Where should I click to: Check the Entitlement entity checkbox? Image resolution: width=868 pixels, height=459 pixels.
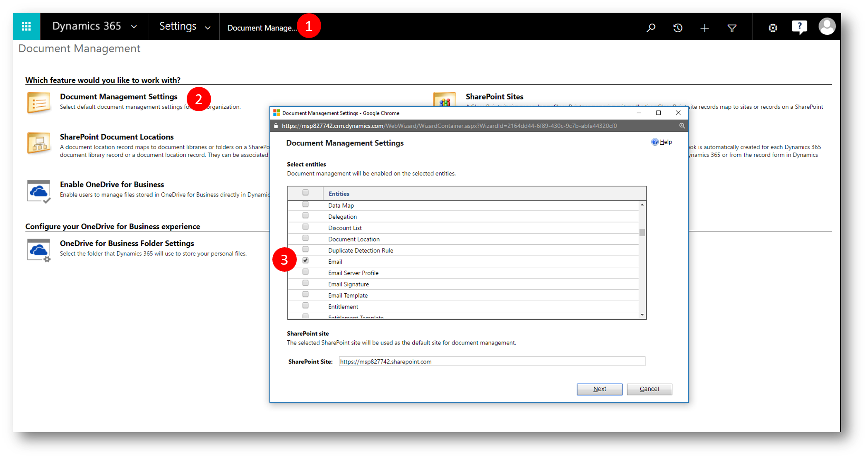pyautogui.click(x=305, y=305)
